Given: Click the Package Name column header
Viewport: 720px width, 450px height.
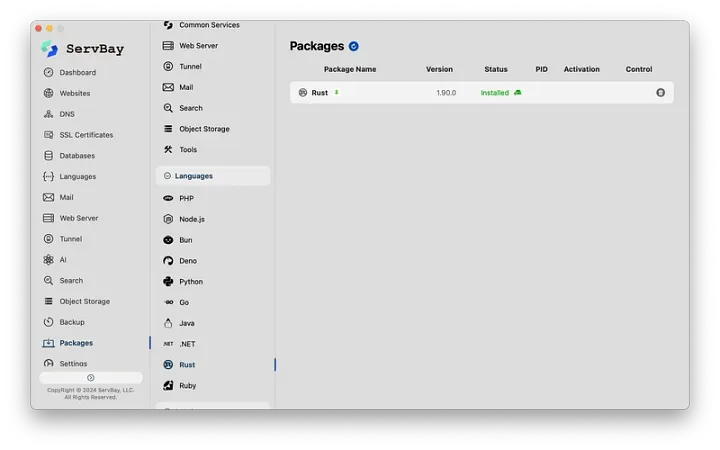Looking at the screenshot, I should [350, 69].
